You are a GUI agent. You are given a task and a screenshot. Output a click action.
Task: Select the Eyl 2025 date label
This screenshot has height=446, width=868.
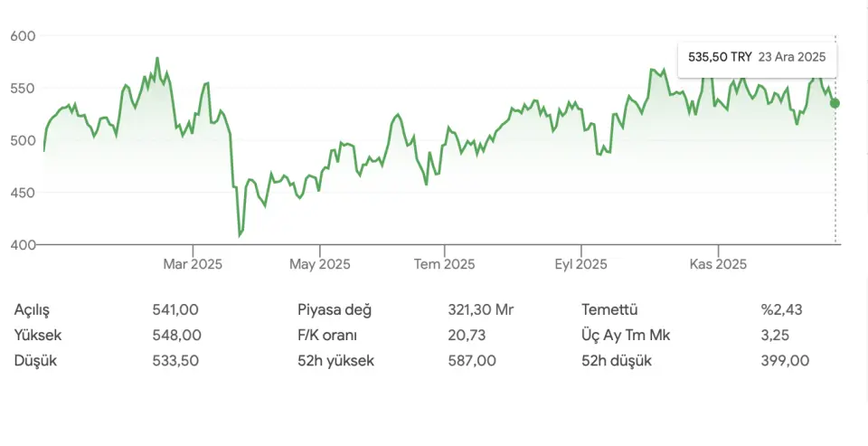pos(580,264)
